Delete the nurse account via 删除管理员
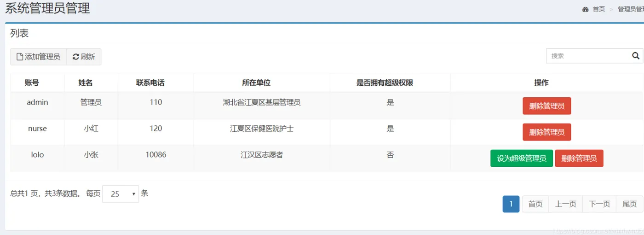 546,132
